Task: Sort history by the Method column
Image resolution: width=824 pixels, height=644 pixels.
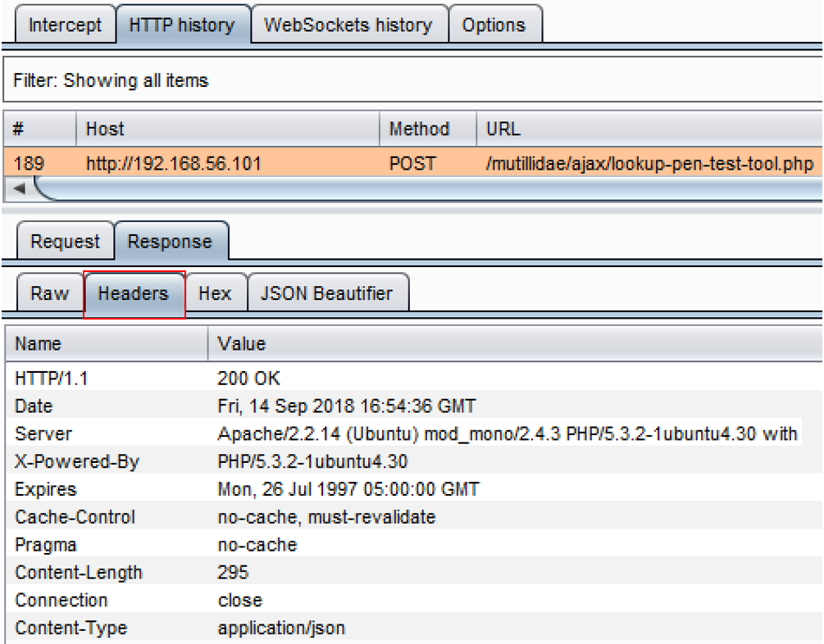Action: pos(428,129)
